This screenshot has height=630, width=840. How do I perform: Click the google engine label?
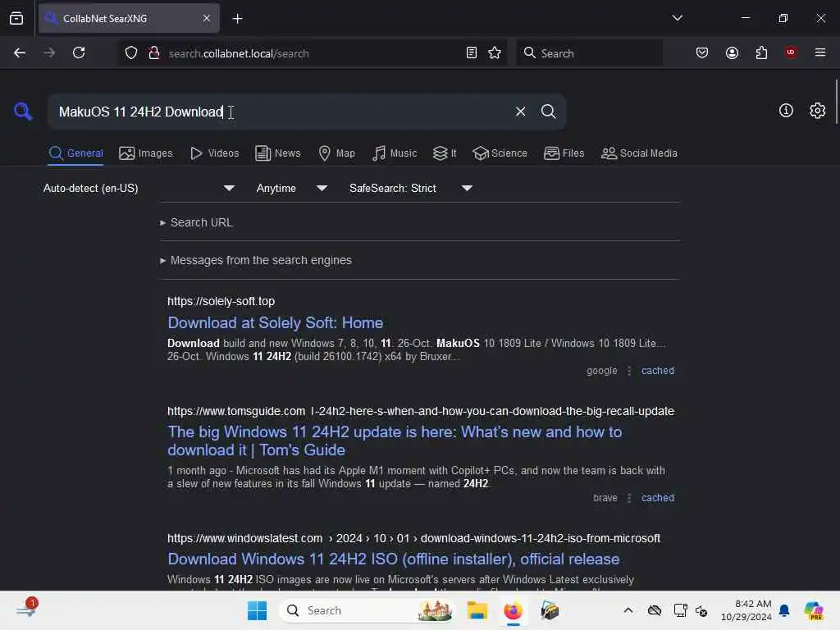(601, 371)
